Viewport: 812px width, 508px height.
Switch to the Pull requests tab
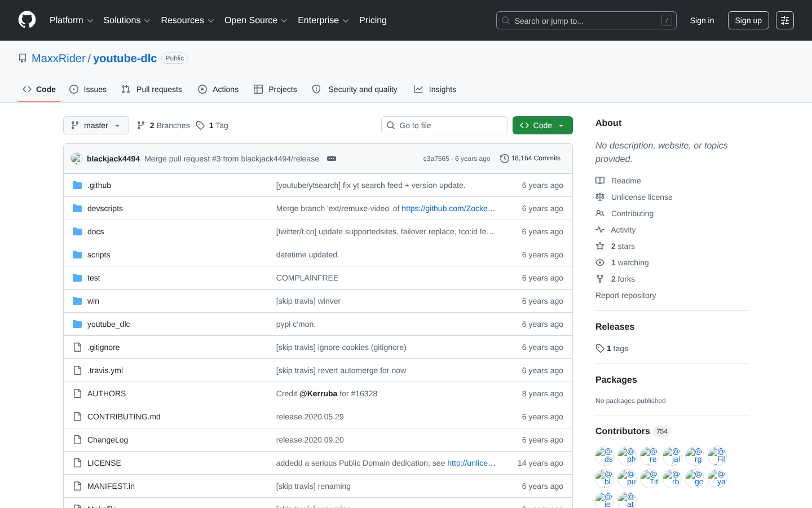pos(152,89)
